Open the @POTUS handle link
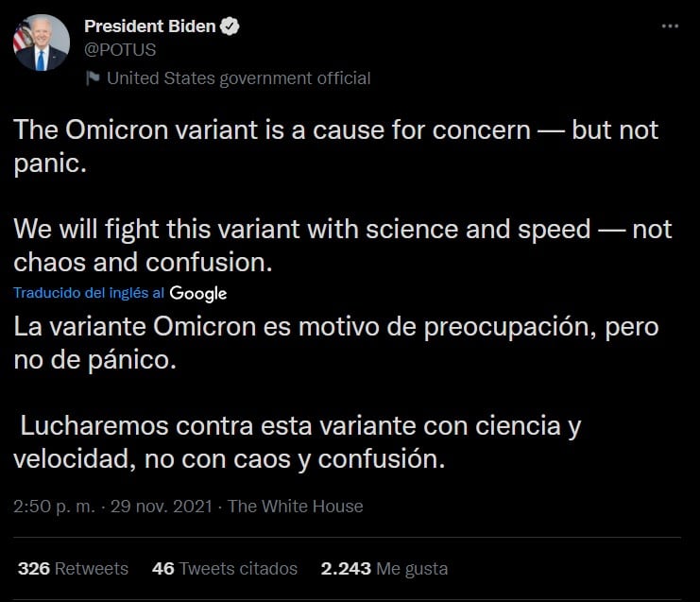The width and height of the screenshot is (700, 602). pyautogui.click(x=120, y=50)
